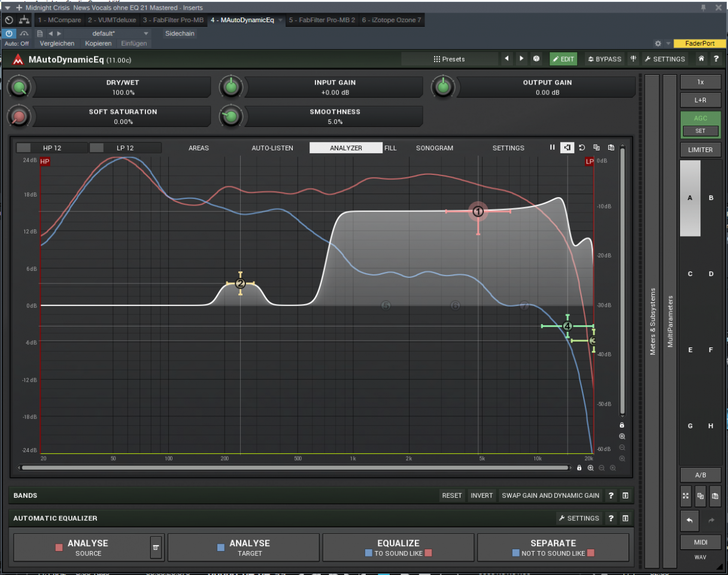This screenshot has width=728, height=575.
Task: Open dropdown arrow on MAutoDynamicEq tab
Action: click(x=280, y=20)
